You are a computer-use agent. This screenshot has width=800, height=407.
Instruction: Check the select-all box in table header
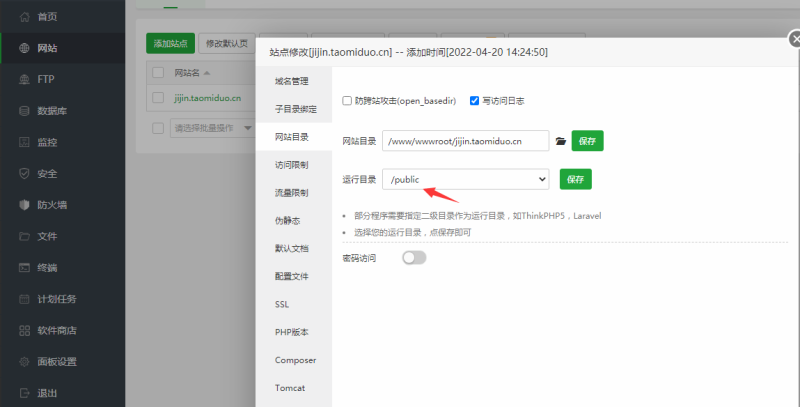pyautogui.click(x=158, y=73)
